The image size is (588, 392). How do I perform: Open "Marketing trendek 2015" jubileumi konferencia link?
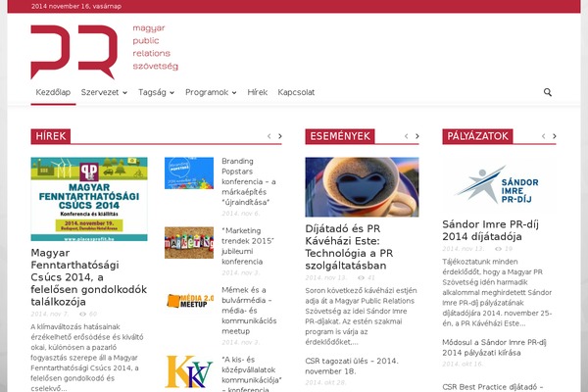pyautogui.click(x=248, y=246)
